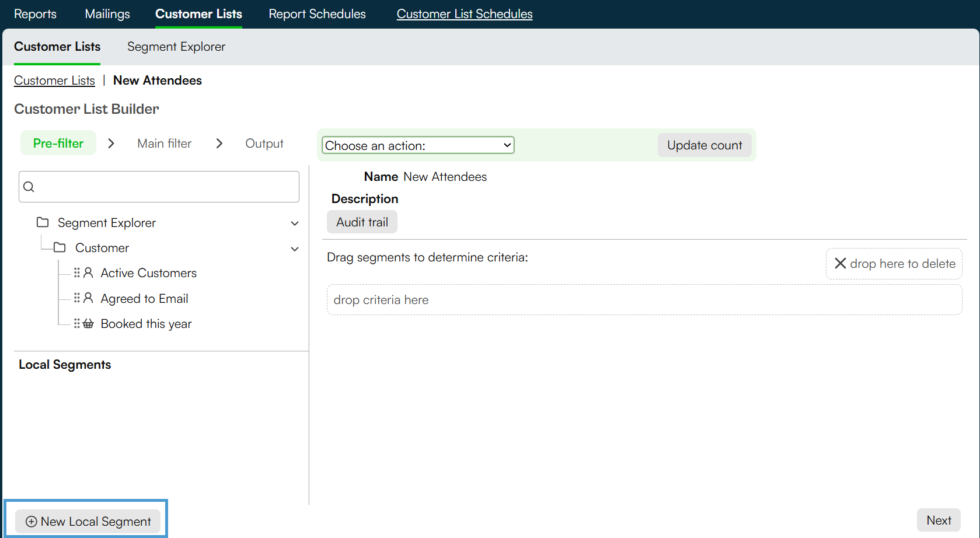Image resolution: width=980 pixels, height=538 pixels.
Task: Click the New Attendees name value
Action: [x=445, y=177]
